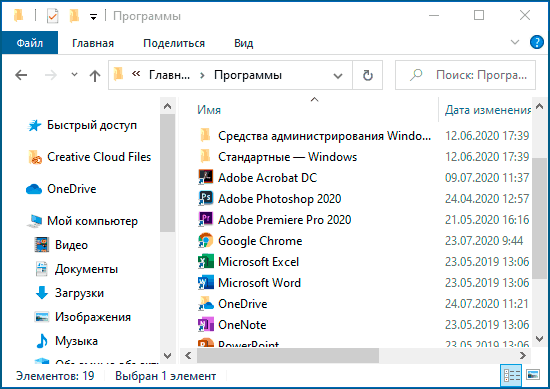
Task: Click the Microsoft Word icon
Action: point(206,283)
